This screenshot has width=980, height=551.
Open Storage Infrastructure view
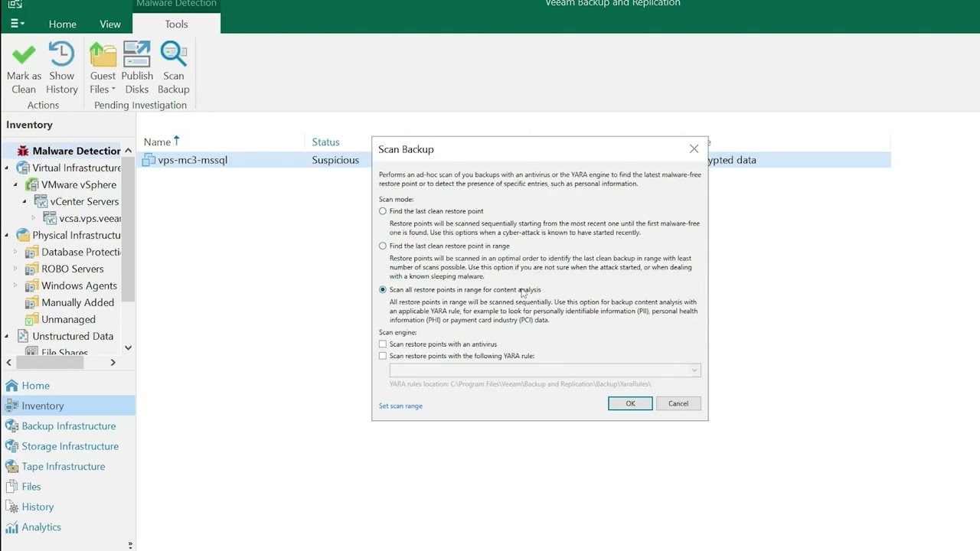click(x=67, y=446)
